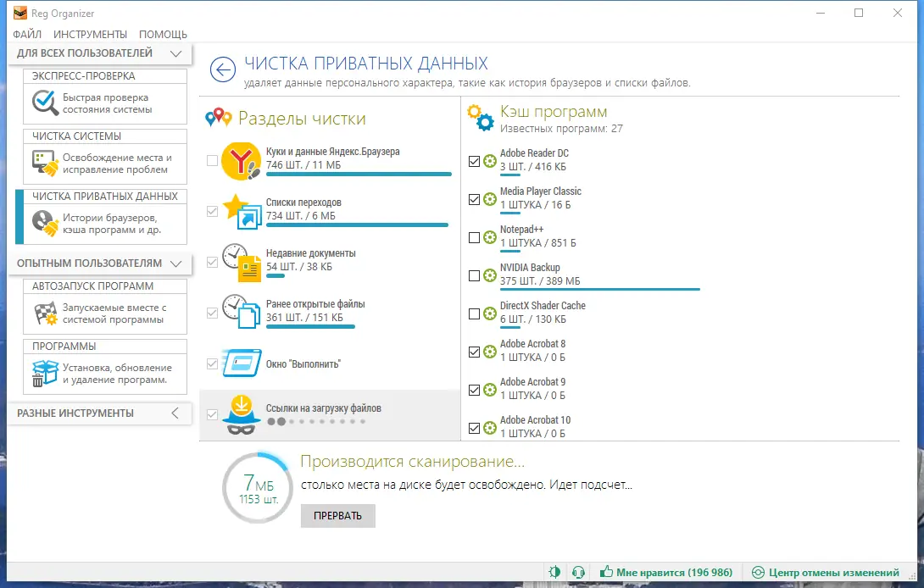The height and width of the screenshot is (588, 924).
Task: Select the АВТОЗАПУСК ПРОГРАММ sidebar header
Action: coord(105,286)
